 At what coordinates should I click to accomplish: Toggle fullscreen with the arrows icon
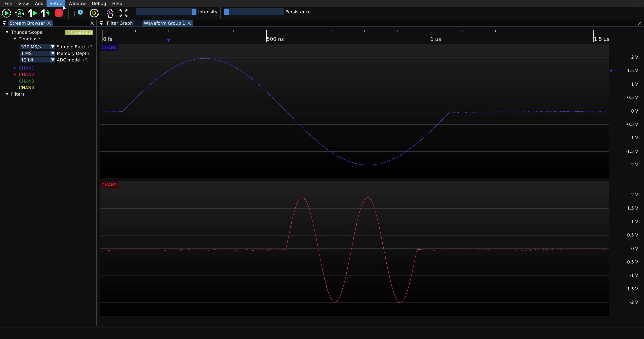124,13
